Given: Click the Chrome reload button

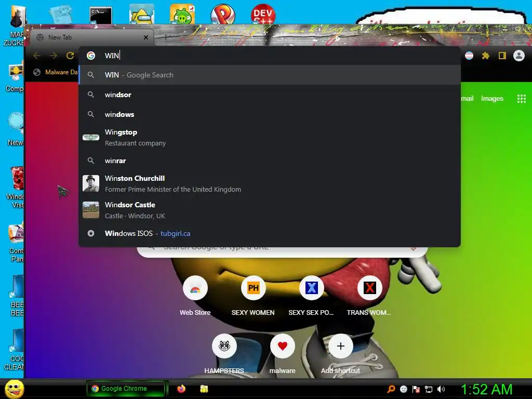Looking at the screenshot, I should click(x=70, y=56).
